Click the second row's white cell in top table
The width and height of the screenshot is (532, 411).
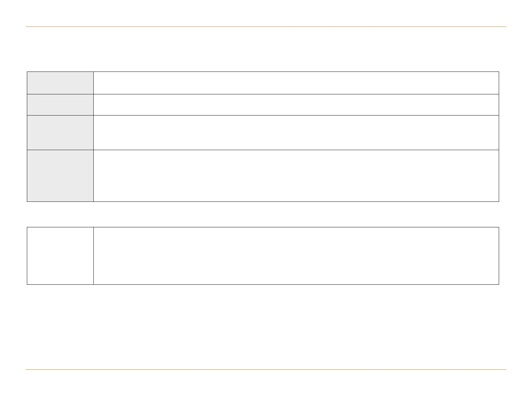click(296, 105)
